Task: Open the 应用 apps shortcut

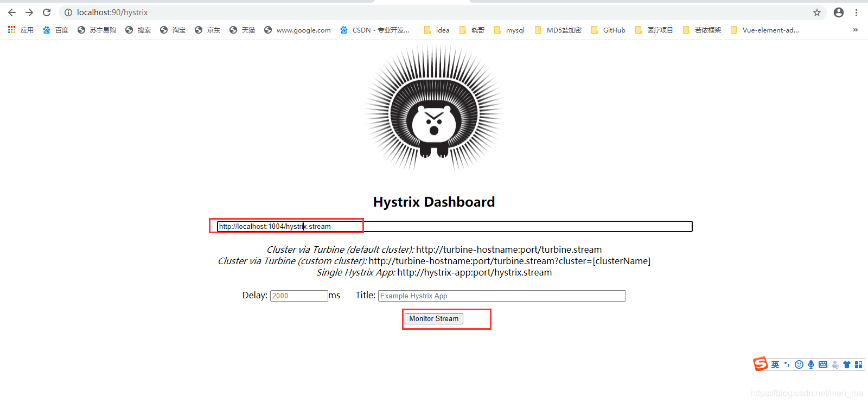Action: point(21,30)
